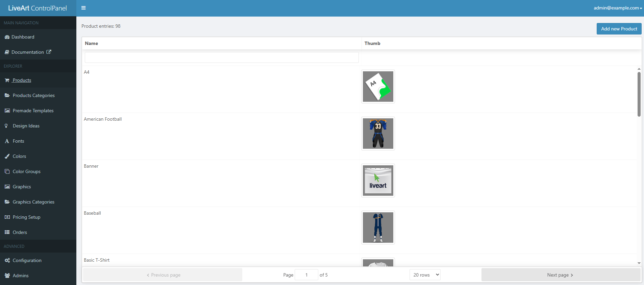Click the page number input field
The width and height of the screenshot is (644, 285).
pos(306,275)
